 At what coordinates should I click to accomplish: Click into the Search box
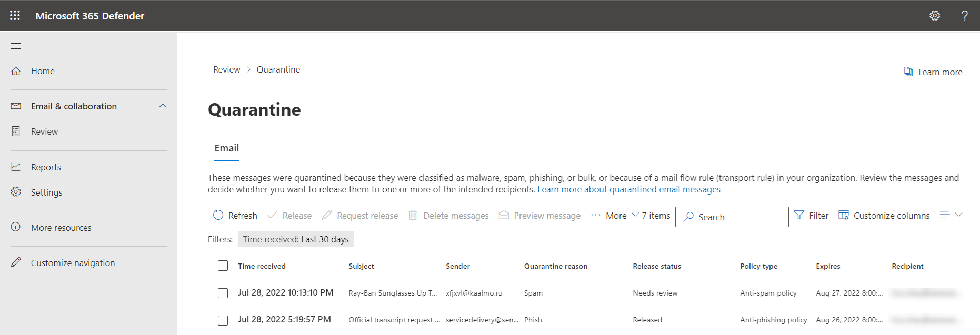click(732, 217)
